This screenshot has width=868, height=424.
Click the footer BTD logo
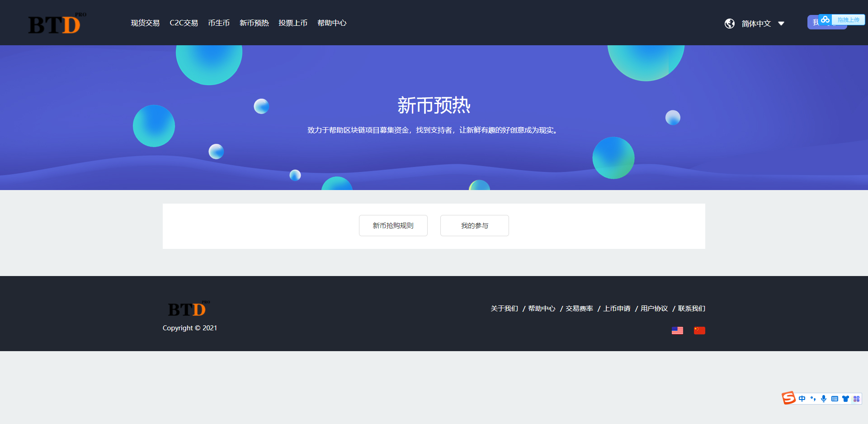[189, 309]
